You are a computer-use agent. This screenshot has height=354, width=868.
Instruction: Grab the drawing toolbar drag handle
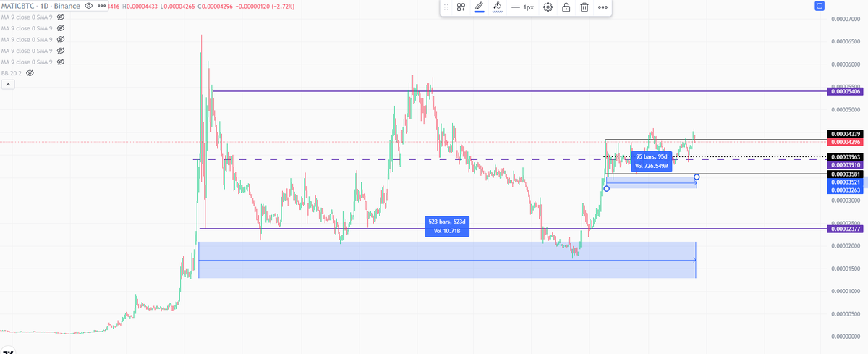(x=445, y=7)
